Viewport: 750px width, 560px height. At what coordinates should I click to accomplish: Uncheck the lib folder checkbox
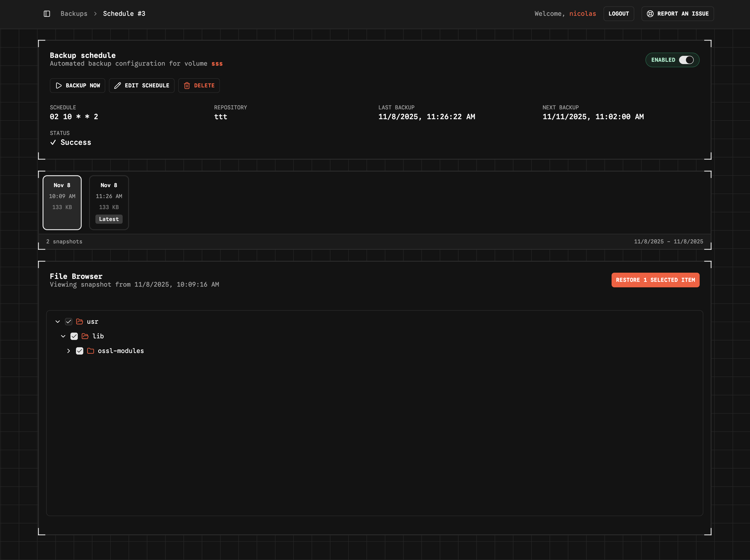coord(74,336)
